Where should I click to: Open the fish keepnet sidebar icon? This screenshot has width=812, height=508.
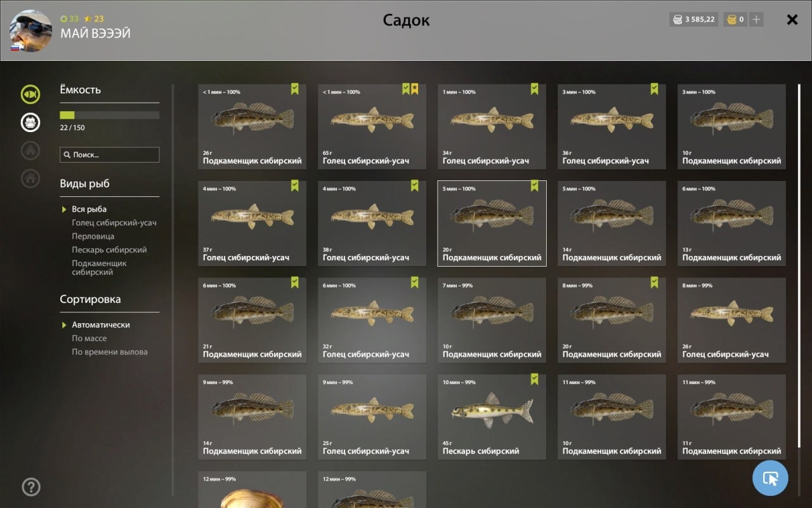point(30,95)
